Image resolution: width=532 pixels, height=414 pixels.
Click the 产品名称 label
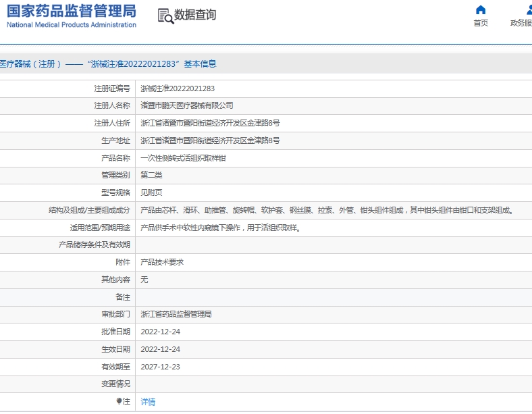click(x=115, y=158)
